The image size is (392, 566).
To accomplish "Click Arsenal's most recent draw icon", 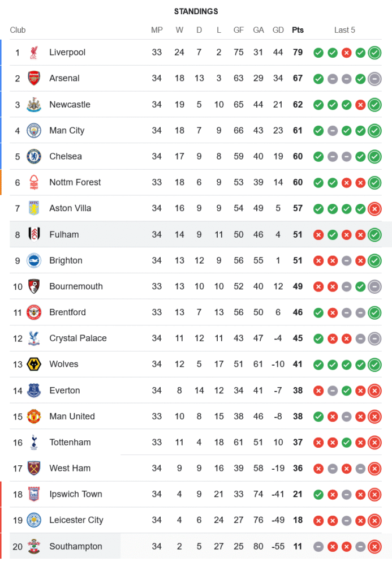I will pyautogui.click(x=374, y=79).
